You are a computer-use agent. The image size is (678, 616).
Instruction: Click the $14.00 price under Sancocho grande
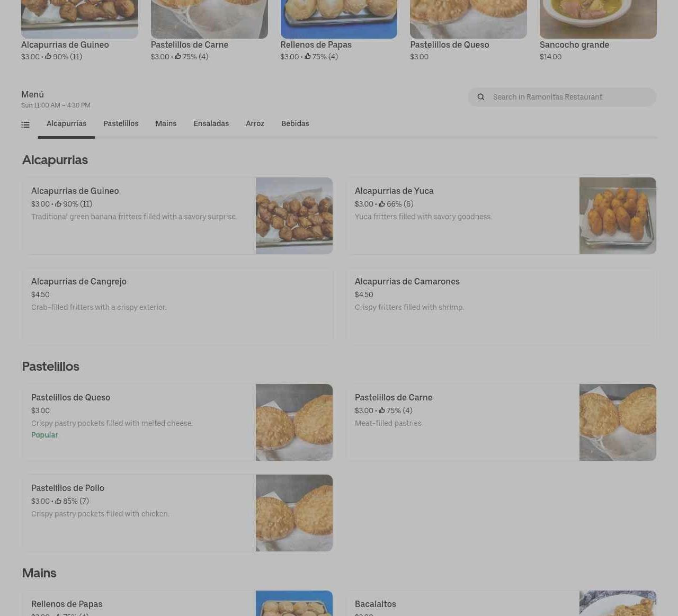click(551, 57)
